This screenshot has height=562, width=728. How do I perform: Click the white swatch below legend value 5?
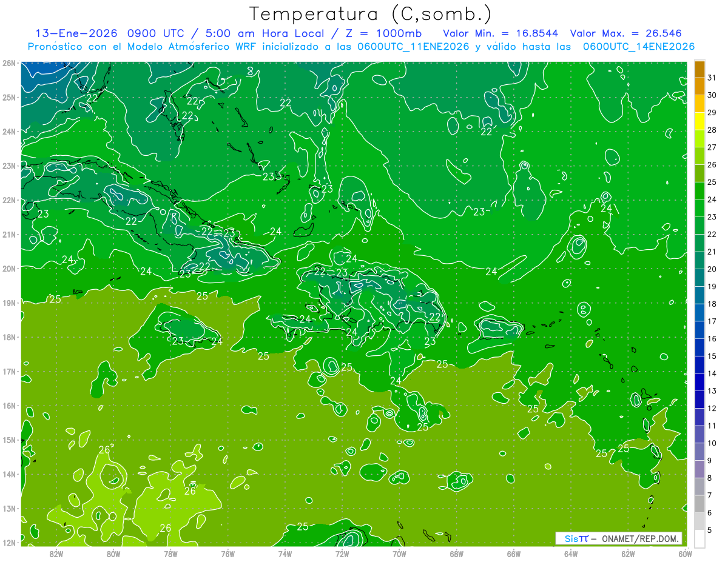click(699, 538)
